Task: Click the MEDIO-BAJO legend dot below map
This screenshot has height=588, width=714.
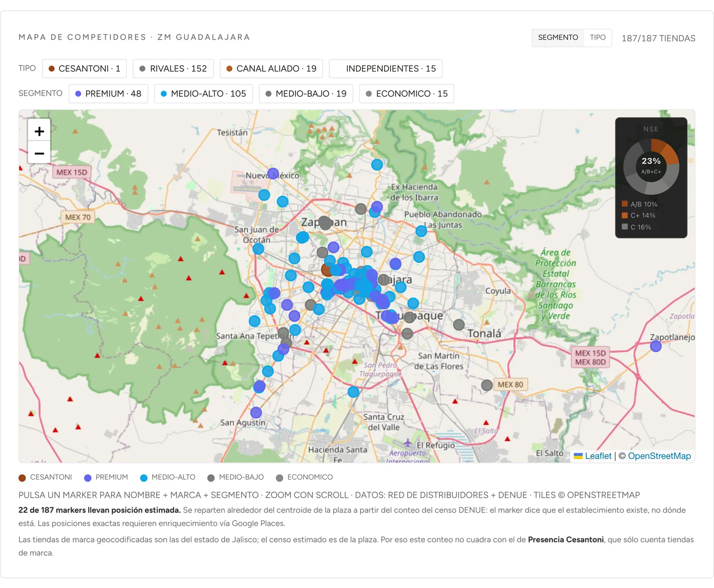Action: [x=211, y=478]
